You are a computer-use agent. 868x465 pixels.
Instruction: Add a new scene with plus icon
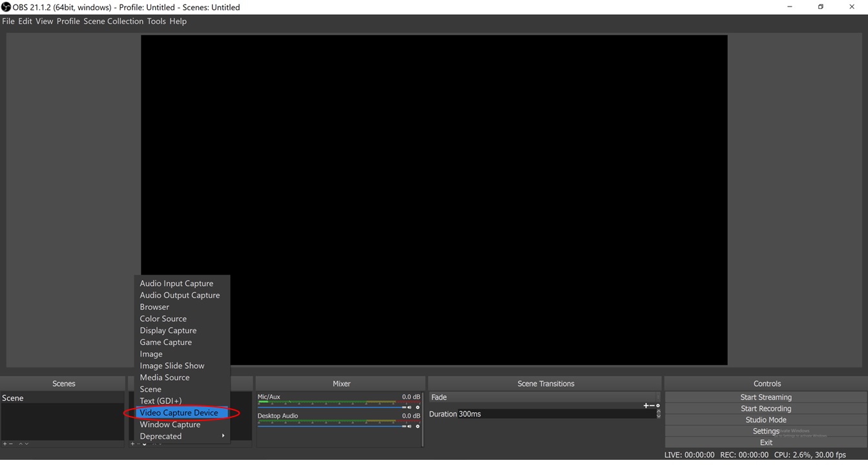[5, 444]
